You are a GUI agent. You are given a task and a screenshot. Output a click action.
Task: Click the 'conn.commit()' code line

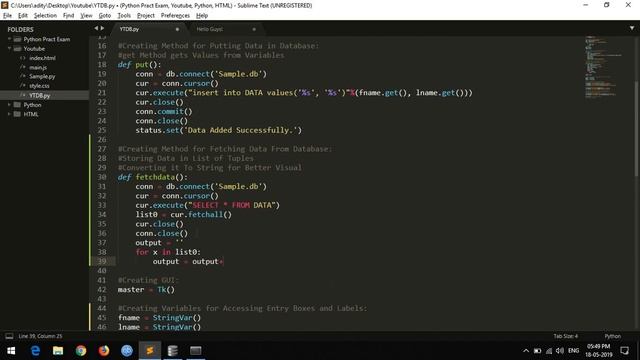pyautogui.click(x=164, y=111)
